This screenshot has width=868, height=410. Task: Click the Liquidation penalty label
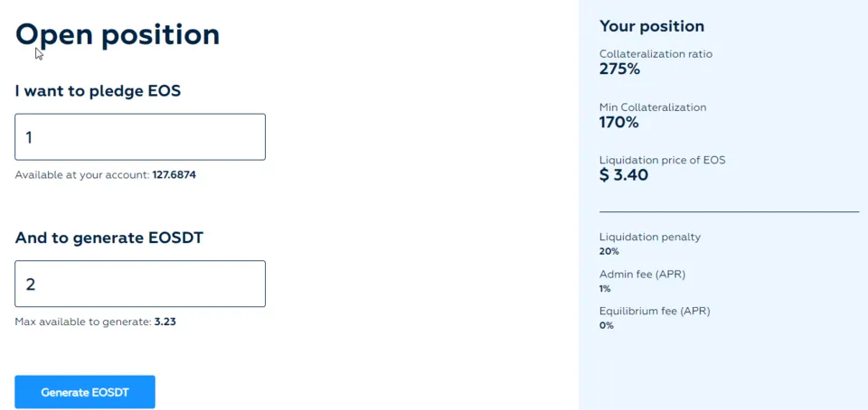tap(649, 238)
